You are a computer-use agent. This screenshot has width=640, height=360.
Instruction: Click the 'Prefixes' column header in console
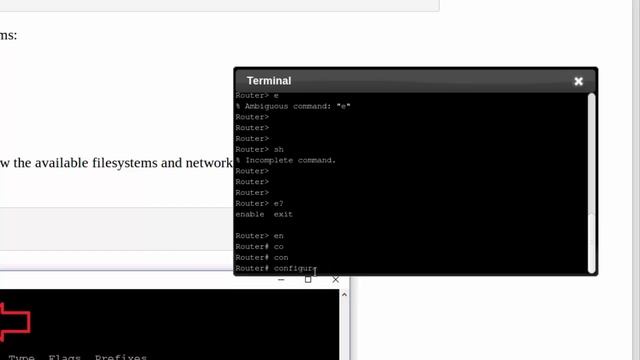pos(121,357)
